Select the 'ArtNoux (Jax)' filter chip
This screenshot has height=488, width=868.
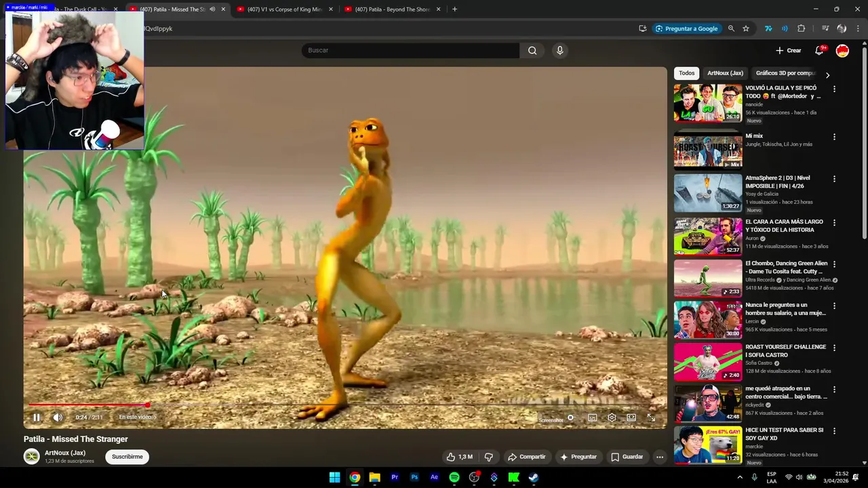[x=725, y=73]
